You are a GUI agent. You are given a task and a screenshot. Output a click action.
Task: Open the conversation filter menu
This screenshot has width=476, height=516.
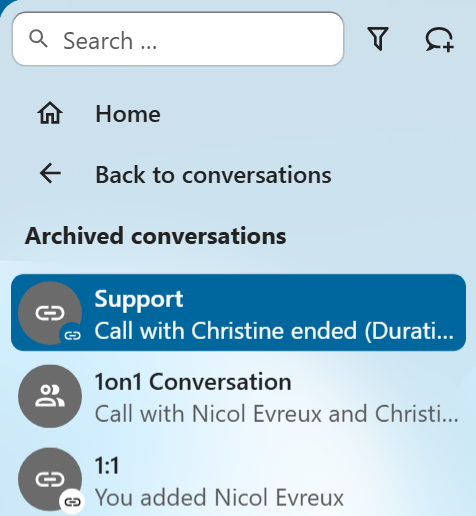click(x=378, y=39)
